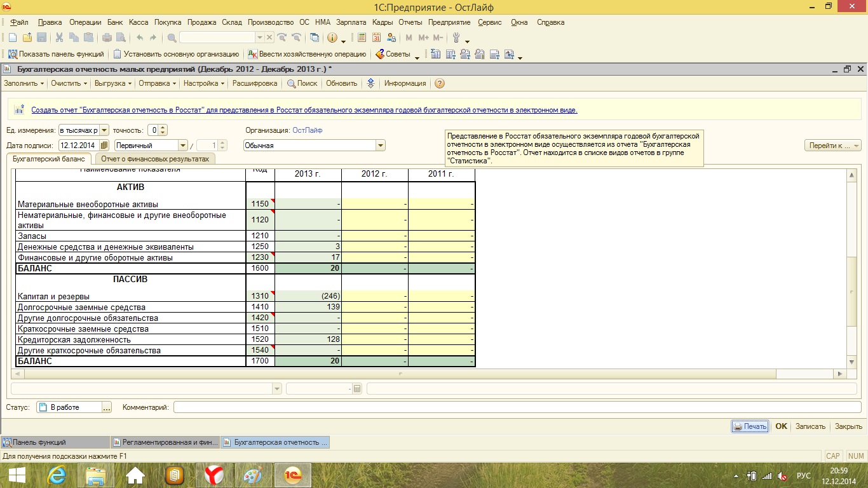The image size is (868, 488).
Task: Click the Печать button
Action: coord(750,426)
